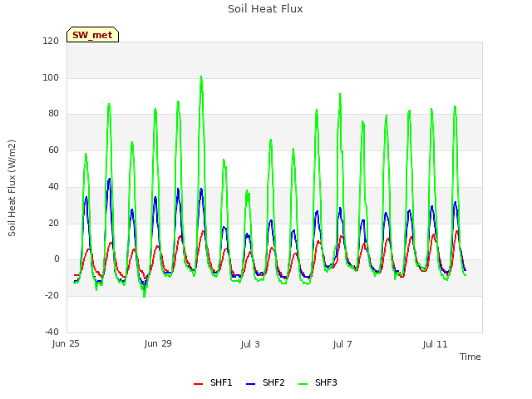Click the Jul 11 x-axis tick label
Screen dimensions: 532x399
(436, 344)
